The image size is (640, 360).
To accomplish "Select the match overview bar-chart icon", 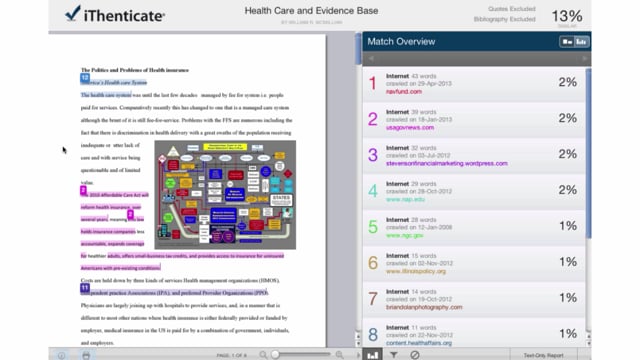I will [x=373, y=355].
